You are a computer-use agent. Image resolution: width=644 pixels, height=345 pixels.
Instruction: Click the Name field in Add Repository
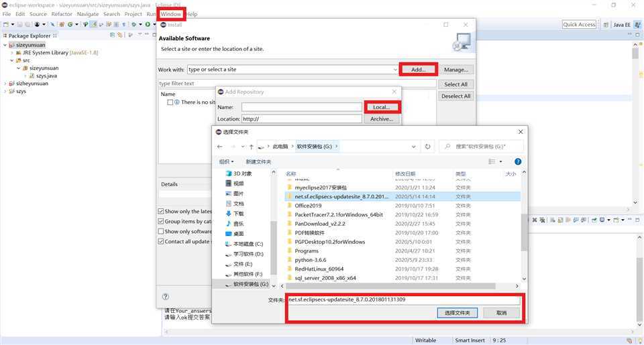(x=301, y=107)
